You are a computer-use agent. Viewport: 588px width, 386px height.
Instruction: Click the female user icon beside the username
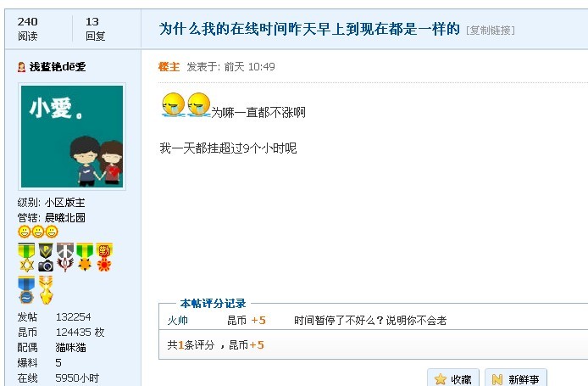click(21, 67)
